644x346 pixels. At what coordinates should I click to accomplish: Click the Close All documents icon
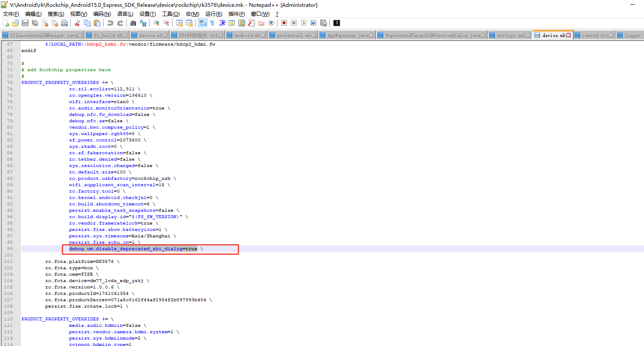click(x=54, y=23)
